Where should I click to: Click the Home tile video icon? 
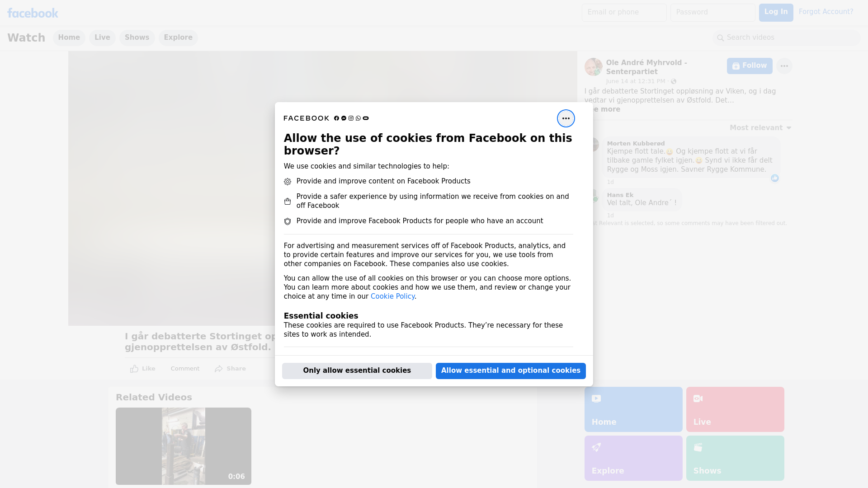596,399
